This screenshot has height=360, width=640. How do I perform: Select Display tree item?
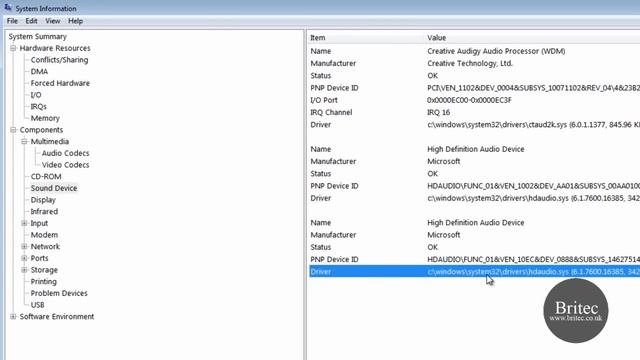tap(43, 200)
